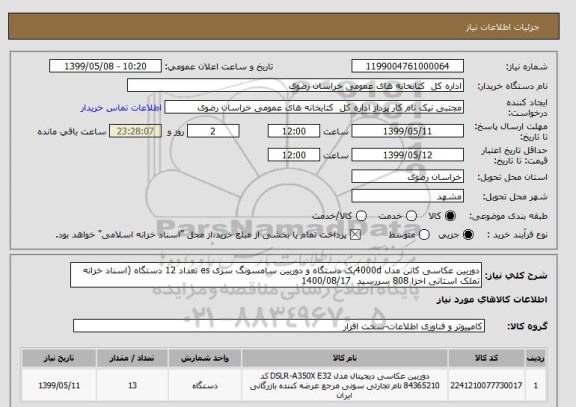
Task: Click the نام کالا column header
Action: tap(345, 358)
